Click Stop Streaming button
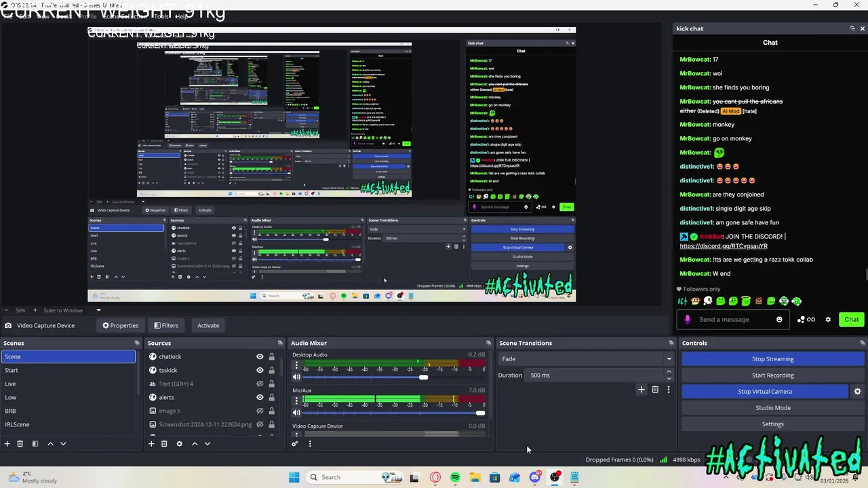This screenshot has height=488, width=868. click(x=772, y=359)
